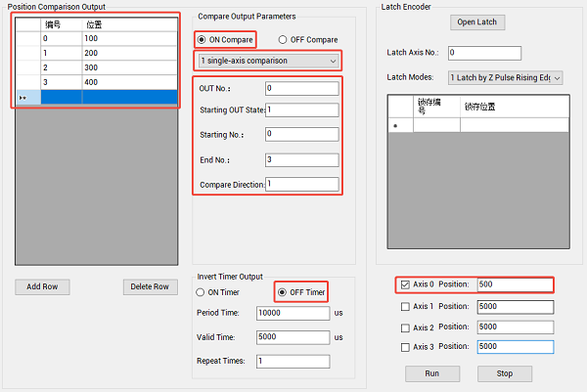
Task: Expand the Latch Modes dropdown
Action: [x=505, y=77]
